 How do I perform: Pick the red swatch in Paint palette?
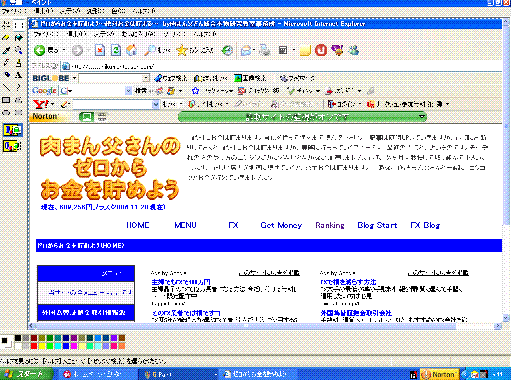pos(34,346)
